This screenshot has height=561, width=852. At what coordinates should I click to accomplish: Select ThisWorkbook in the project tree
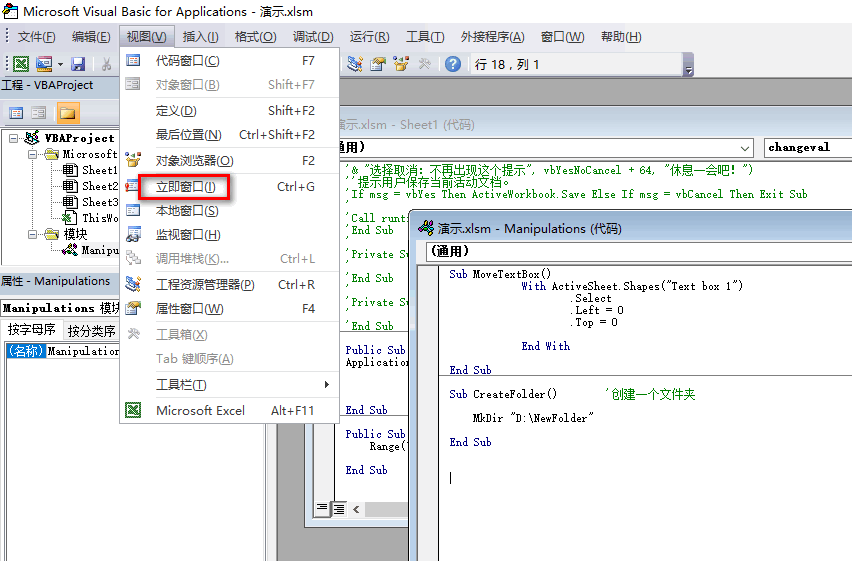90,218
